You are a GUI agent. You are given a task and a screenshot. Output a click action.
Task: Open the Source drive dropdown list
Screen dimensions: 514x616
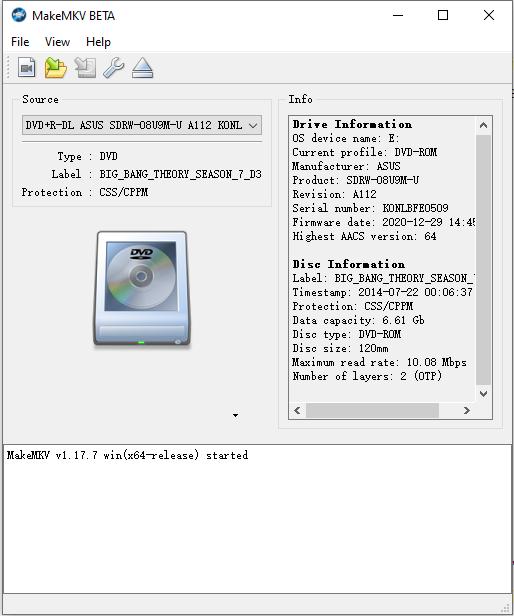click(x=142, y=125)
